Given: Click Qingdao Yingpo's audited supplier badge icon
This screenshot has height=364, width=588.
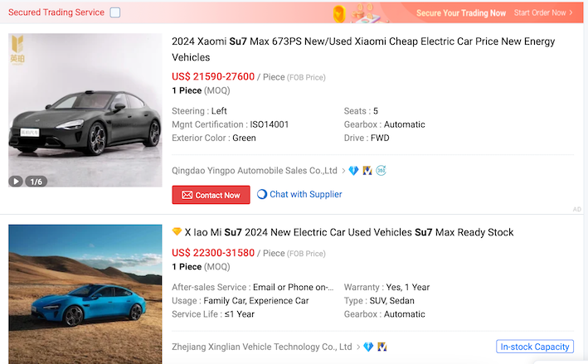Looking at the screenshot, I should (367, 171).
